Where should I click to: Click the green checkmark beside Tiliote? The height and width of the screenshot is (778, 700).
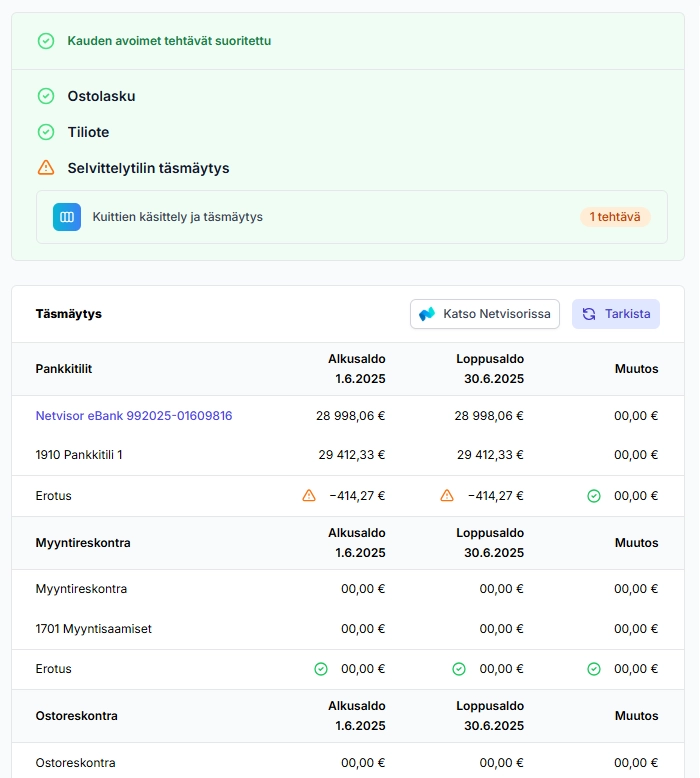46,132
